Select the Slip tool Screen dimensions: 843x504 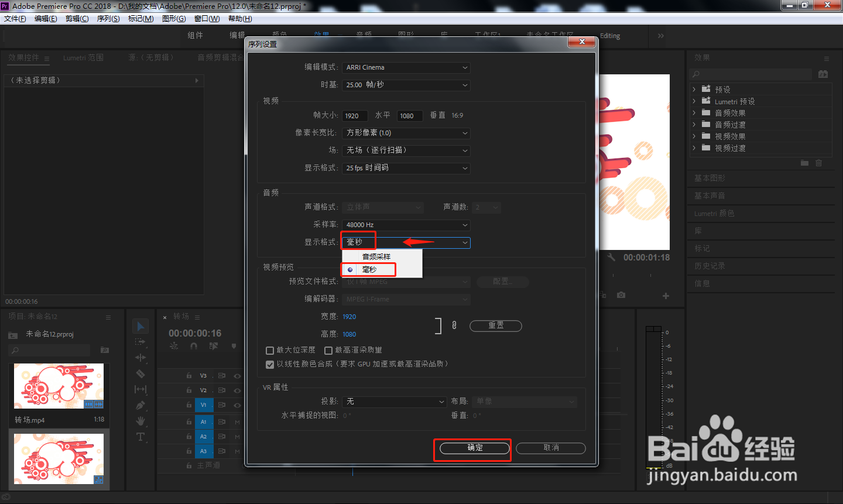coord(140,389)
